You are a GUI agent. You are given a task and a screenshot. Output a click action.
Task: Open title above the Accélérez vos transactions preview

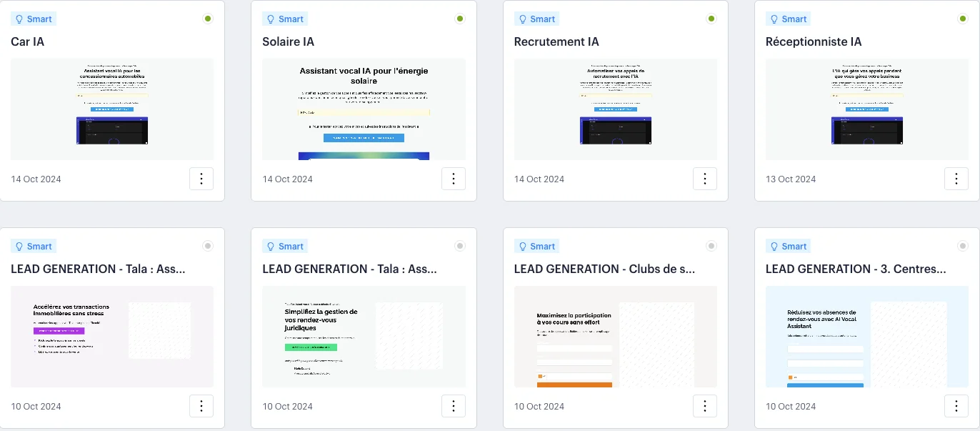click(98, 269)
